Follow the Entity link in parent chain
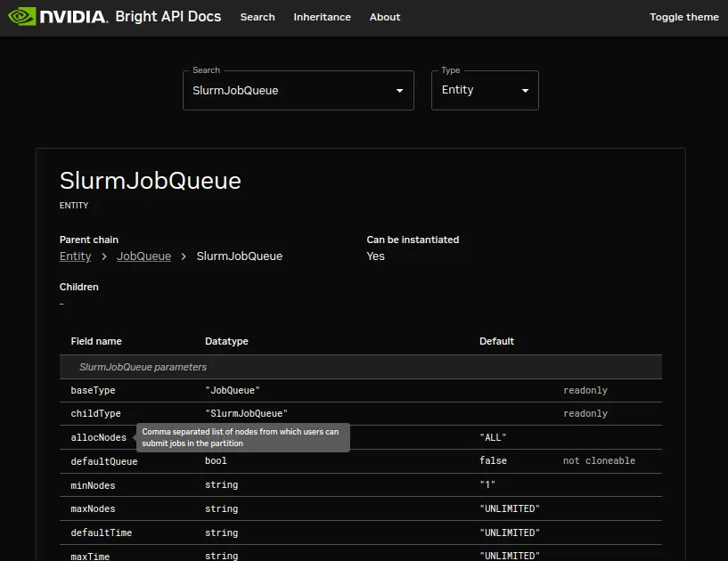 [x=75, y=256]
